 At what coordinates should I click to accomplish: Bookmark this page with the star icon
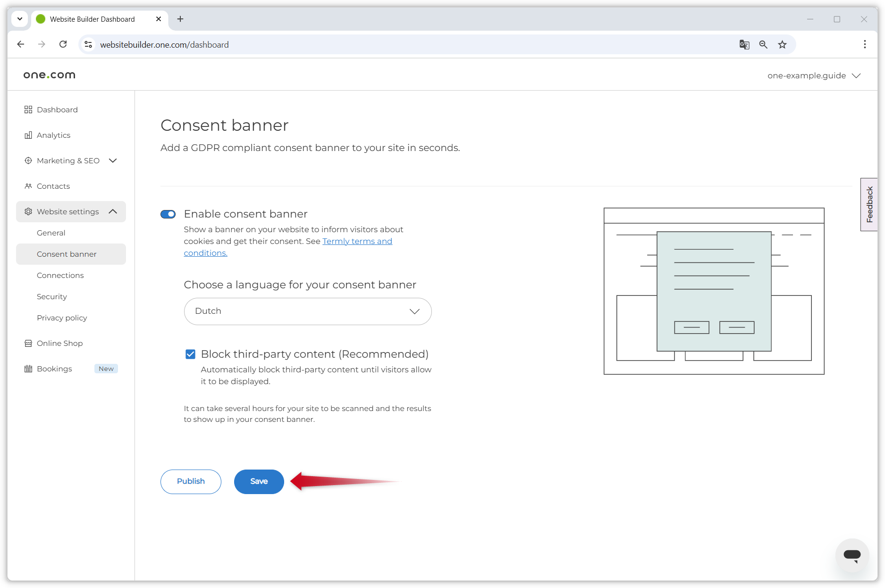point(782,44)
